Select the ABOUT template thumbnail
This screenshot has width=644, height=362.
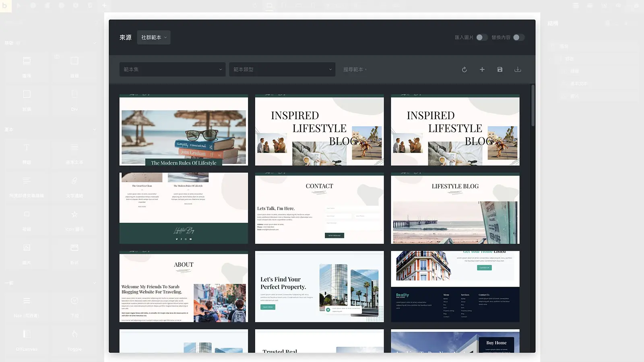coord(184,286)
